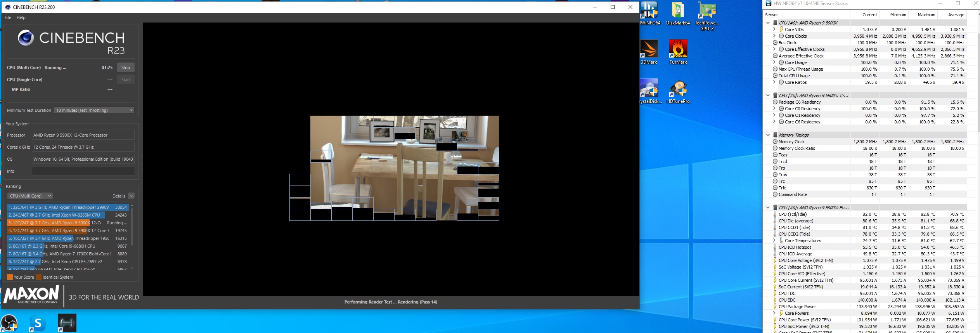Open the Skype desktop shortcut
The height and width of the screenshot is (333, 980).
38,323
